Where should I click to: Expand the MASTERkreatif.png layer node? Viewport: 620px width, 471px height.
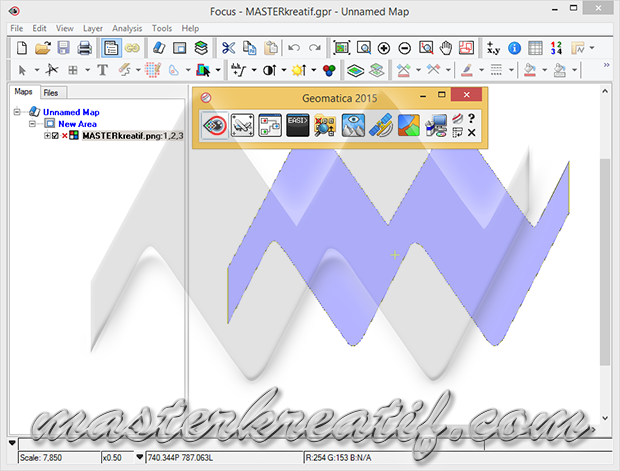pyautogui.click(x=47, y=136)
